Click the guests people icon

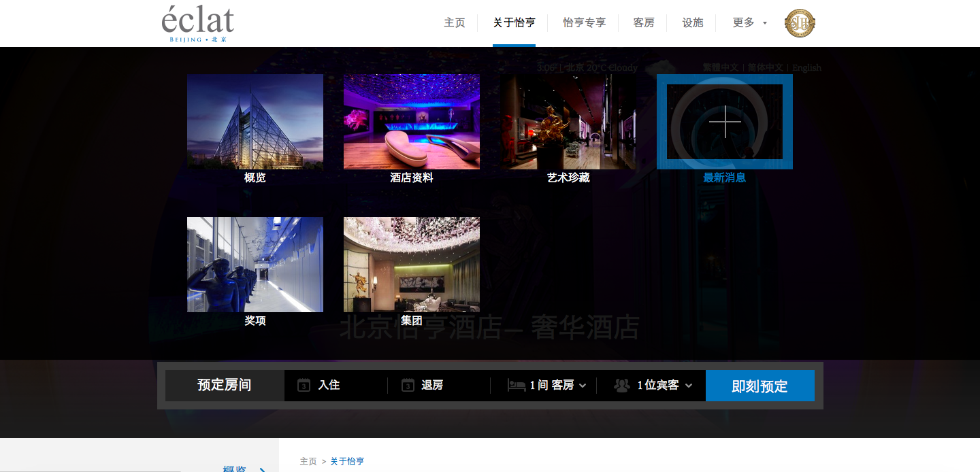tap(622, 386)
